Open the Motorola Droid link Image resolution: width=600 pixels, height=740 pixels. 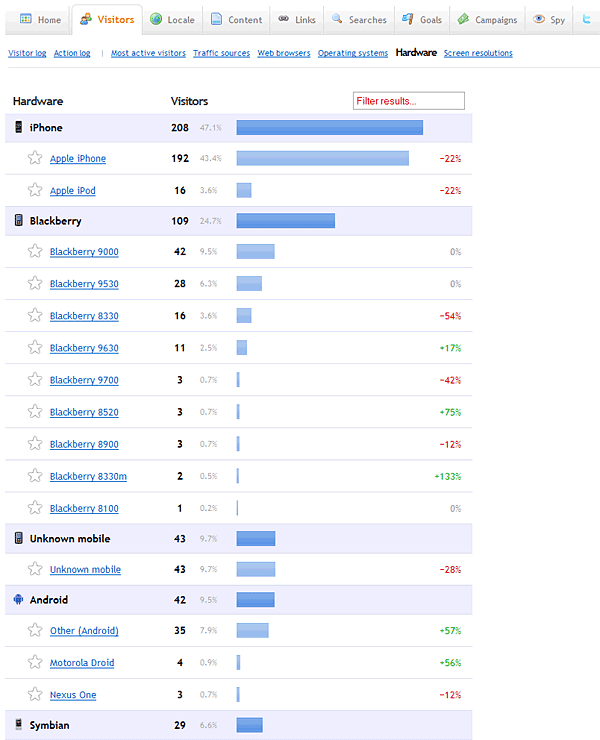click(x=82, y=663)
